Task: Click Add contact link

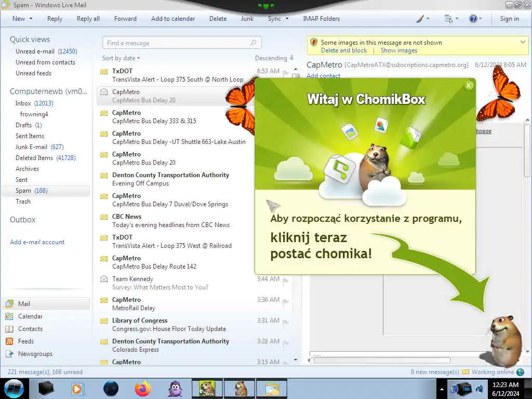Action: (x=323, y=76)
